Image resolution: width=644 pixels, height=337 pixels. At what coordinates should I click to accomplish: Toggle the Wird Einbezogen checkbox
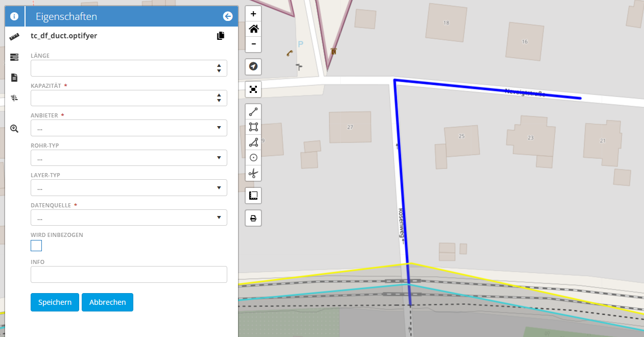point(36,246)
